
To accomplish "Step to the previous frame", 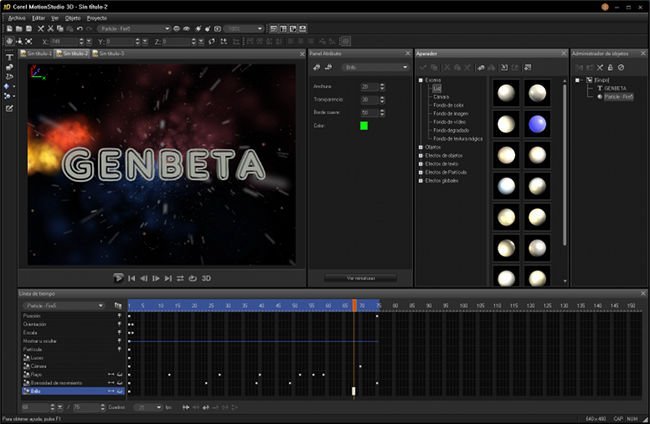I will pyautogui.click(x=144, y=279).
